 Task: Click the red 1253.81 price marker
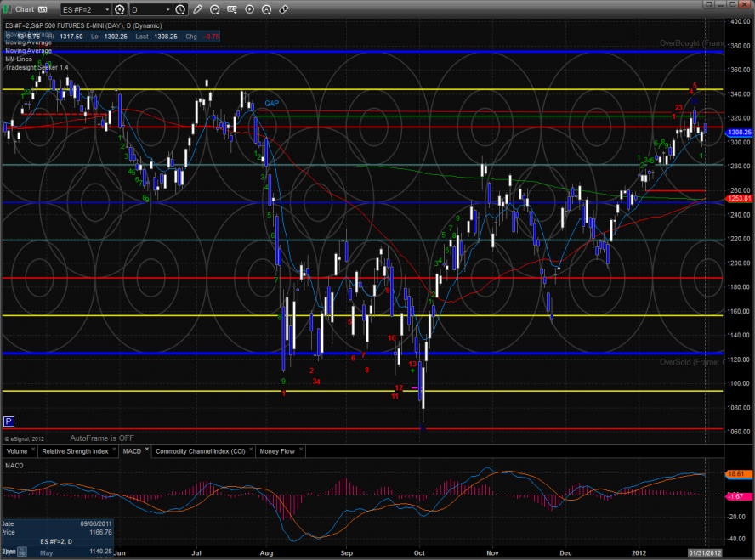(x=739, y=198)
